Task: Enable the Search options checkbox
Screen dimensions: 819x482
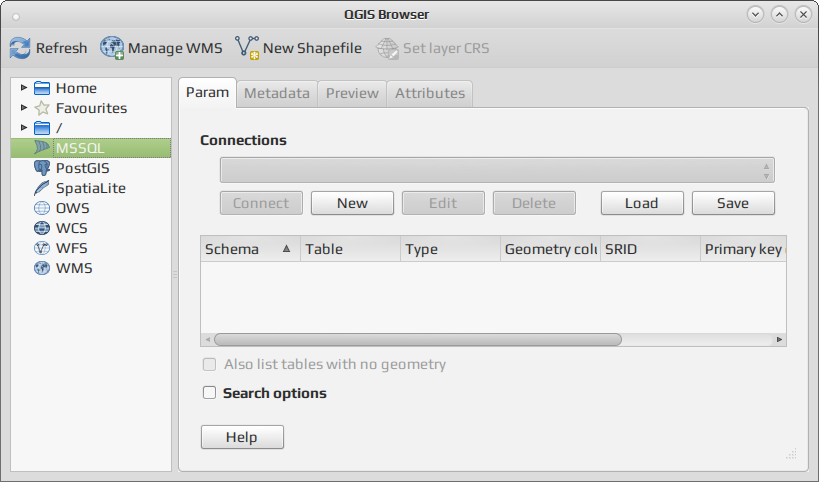Action: click(209, 393)
